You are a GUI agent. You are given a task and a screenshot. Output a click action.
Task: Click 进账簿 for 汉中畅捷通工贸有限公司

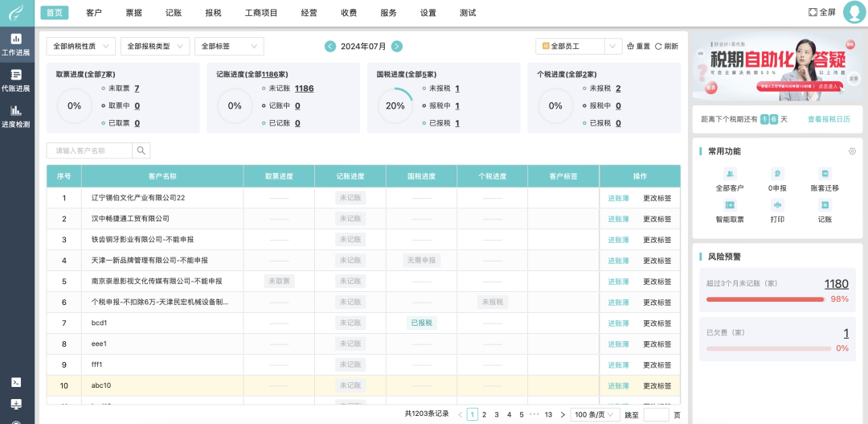[x=618, y=219]
